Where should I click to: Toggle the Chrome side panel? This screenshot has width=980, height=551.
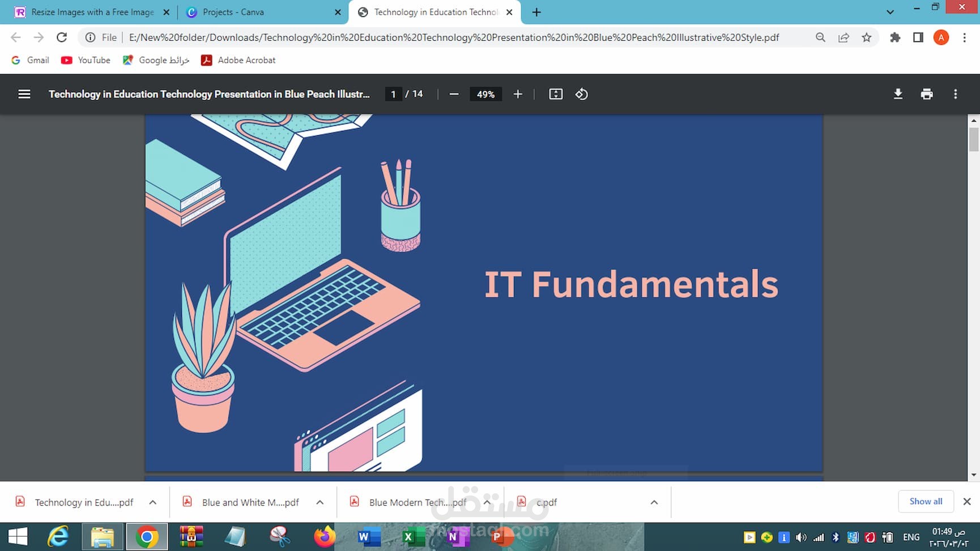918,37
